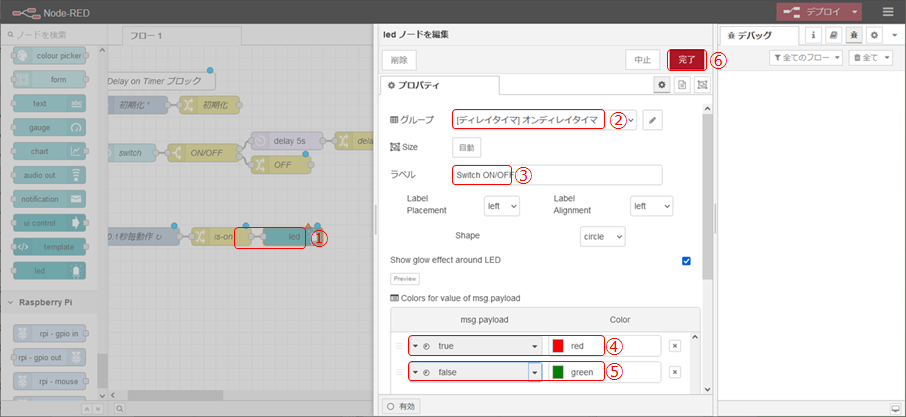Open the 全てのフロー debug filter dropdown
The width and height of the screenshot is (906, 417).
[x=806, y=58]
